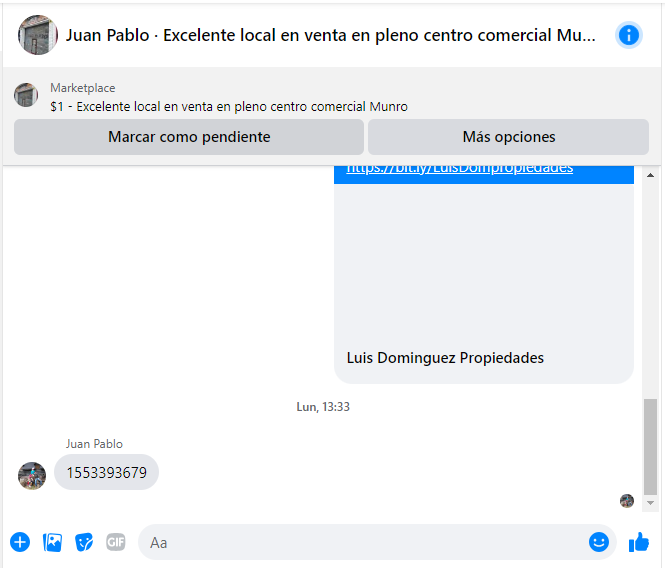Open the emoji picker smiley icon

click(598, 542)
